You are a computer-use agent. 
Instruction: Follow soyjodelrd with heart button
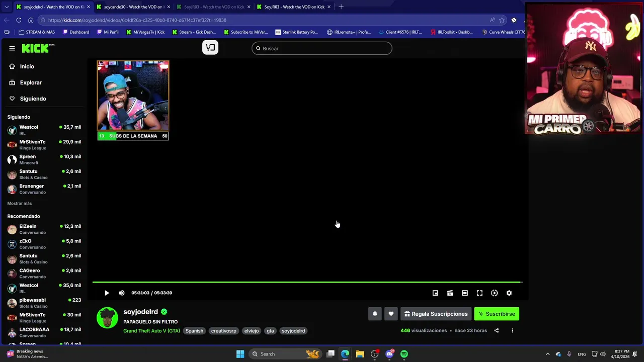tap(391, 314)
